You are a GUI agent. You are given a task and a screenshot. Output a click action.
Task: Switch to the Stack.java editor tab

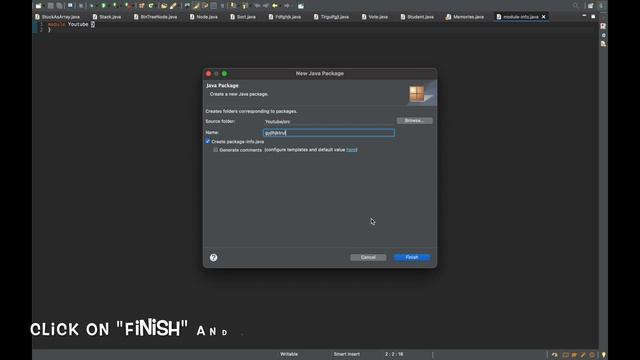click(107, 17)
